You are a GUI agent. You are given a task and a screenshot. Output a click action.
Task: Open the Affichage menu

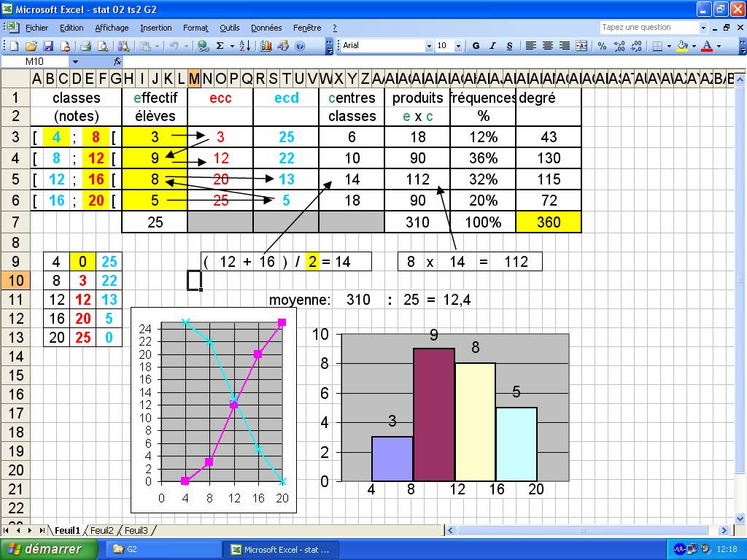coord(112,28)
